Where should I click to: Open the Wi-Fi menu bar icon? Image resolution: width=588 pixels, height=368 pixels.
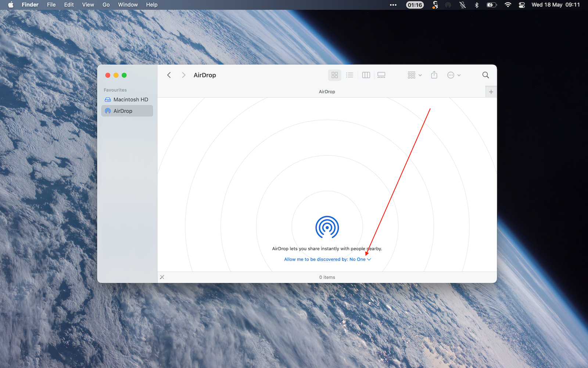508,5
